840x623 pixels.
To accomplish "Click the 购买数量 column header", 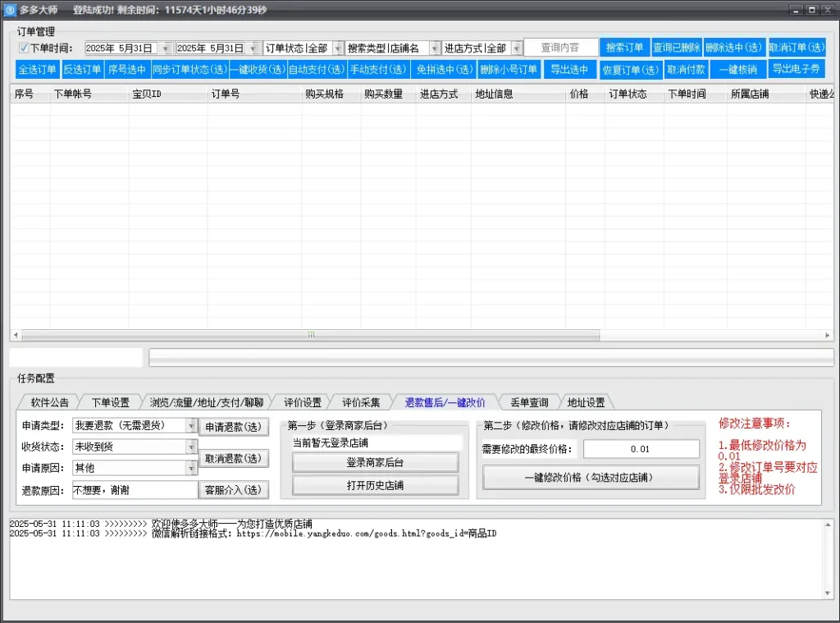I will coord(388,94).
